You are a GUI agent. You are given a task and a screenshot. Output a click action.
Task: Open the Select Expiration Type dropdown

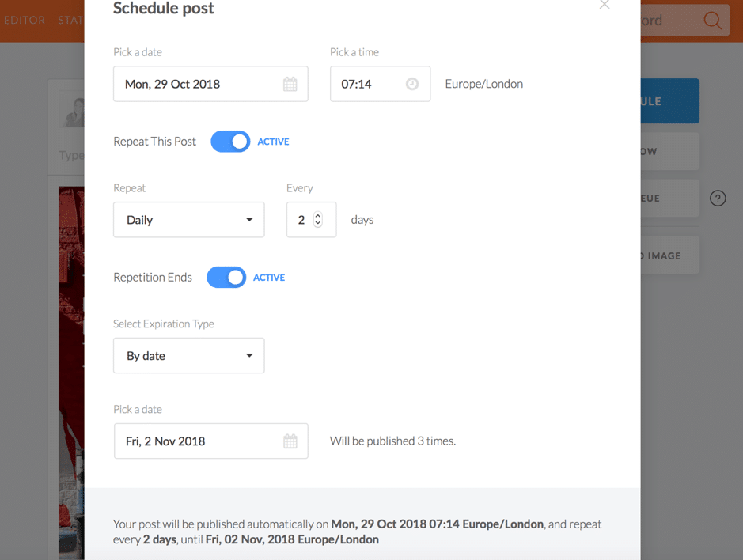[x=188, y=355]
